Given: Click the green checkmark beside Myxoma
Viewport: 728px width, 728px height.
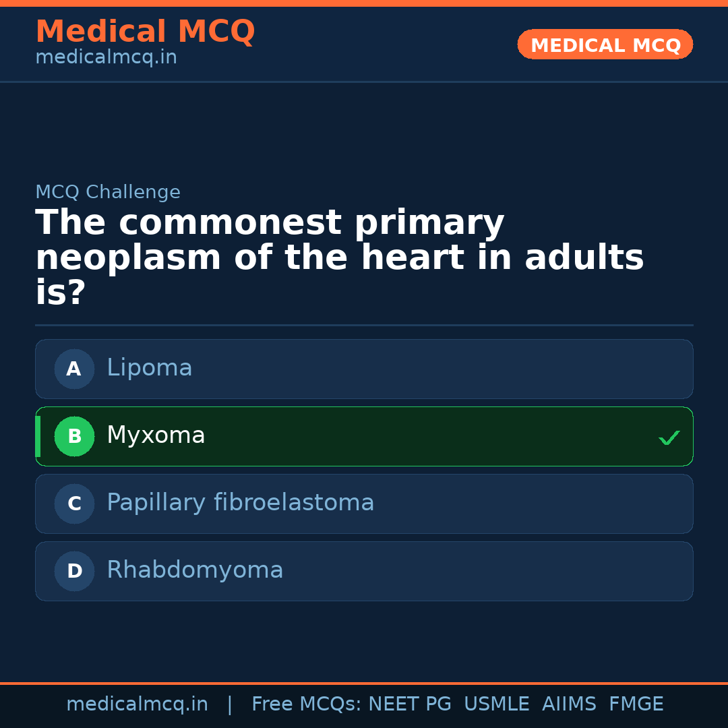Looking at the screenshot, I should click(x=669, y=437).
